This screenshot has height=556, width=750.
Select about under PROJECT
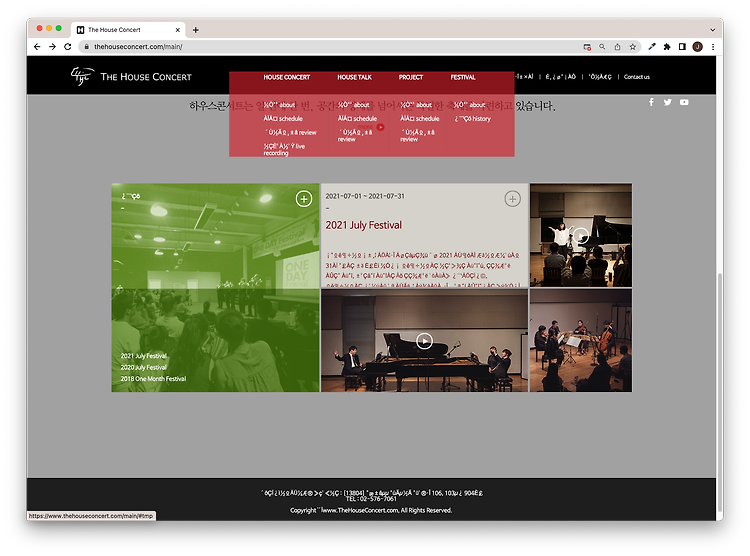[416, 105]
